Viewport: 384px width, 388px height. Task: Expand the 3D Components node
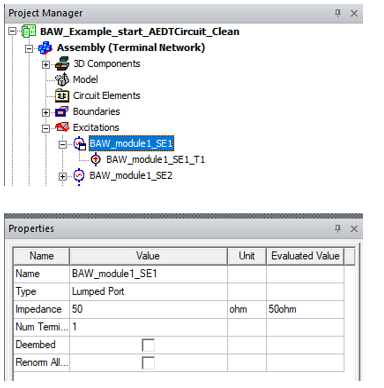[46, 64]
